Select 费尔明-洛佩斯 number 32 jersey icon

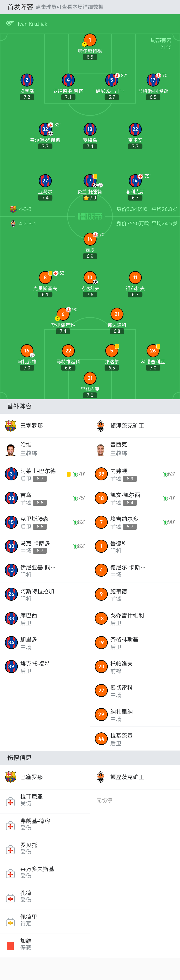click(x=45, y=129)
